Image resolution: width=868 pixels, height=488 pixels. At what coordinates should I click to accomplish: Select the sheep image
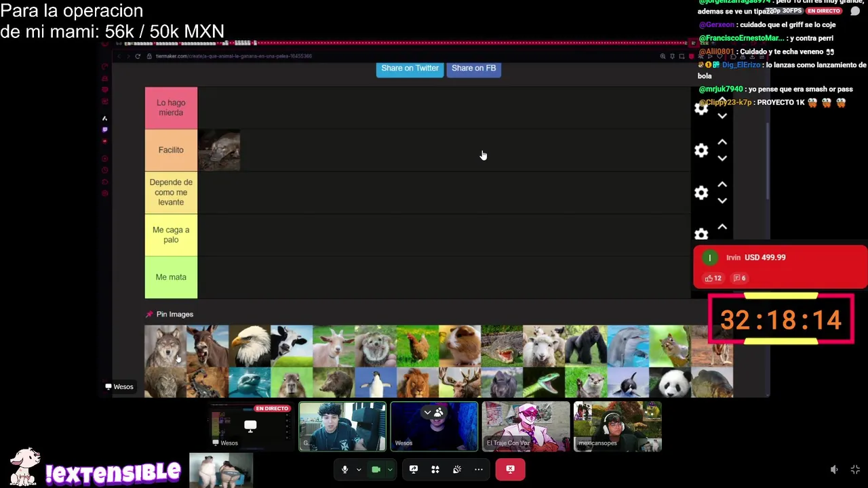pos(544,346)
